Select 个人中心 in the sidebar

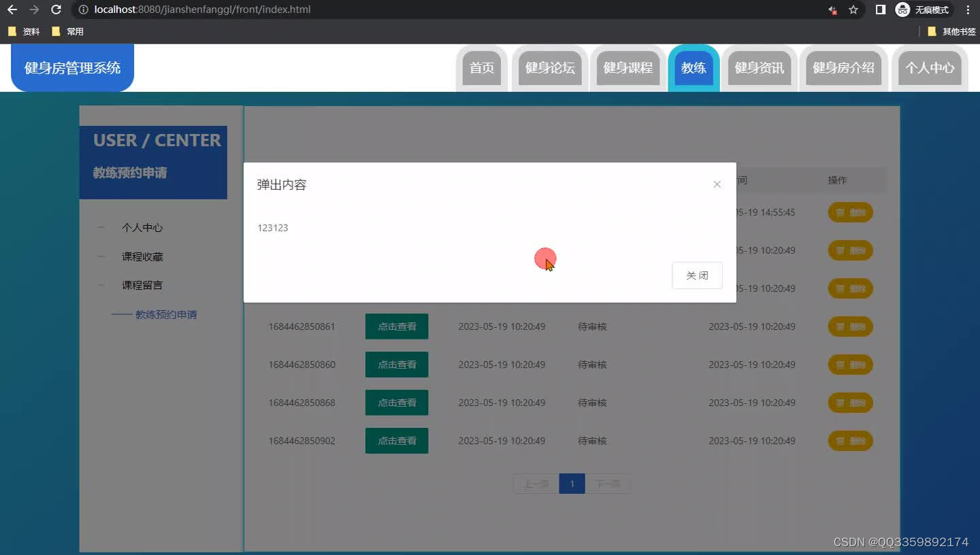coord(142,228)
